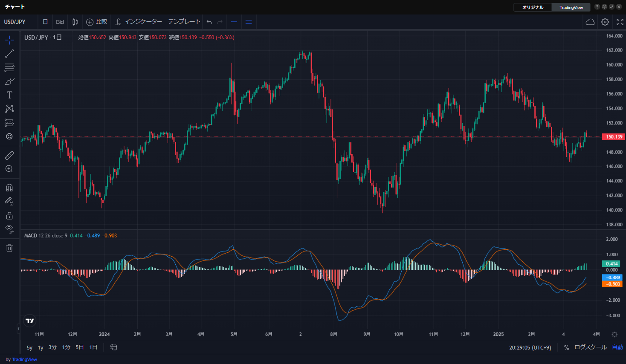Select the text annotation tool

point(9,95)
